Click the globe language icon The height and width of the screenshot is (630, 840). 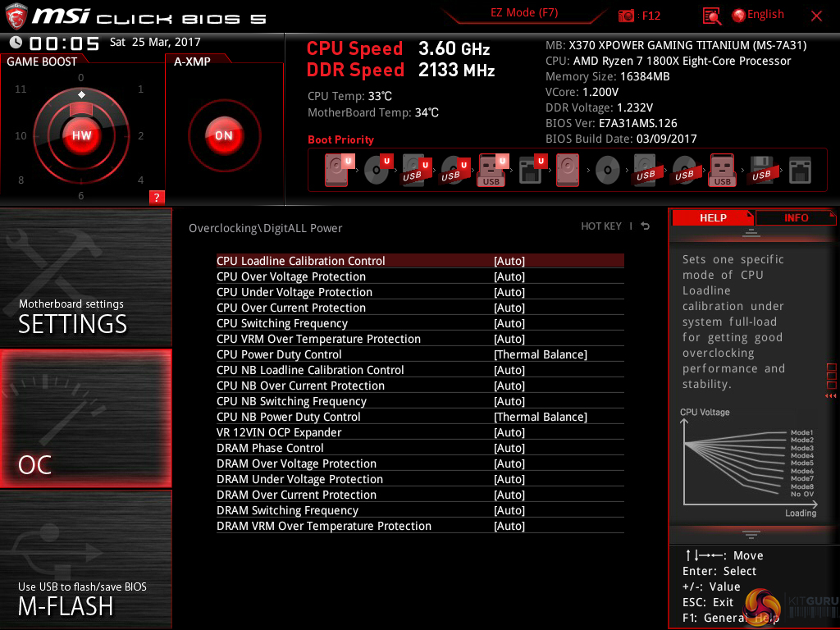point(739,16)
